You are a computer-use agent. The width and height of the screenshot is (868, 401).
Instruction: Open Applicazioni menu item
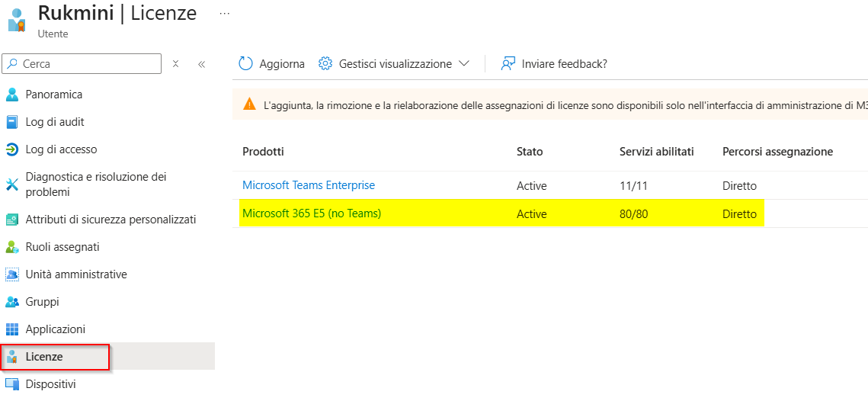click(56, 329)
